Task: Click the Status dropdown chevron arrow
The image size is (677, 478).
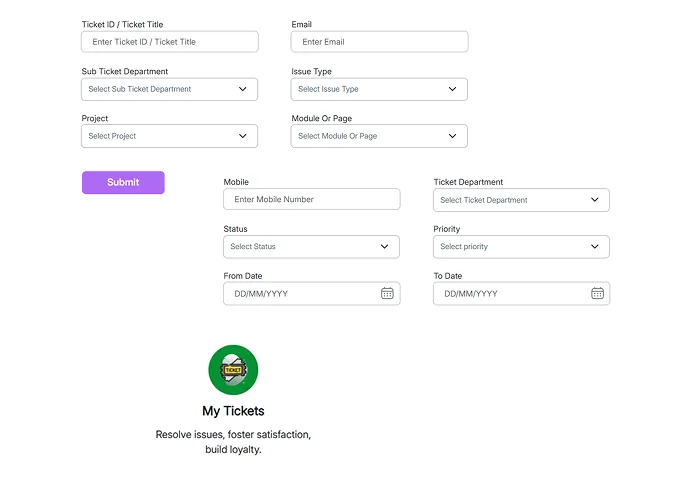Action: click(x=385, y=246)
